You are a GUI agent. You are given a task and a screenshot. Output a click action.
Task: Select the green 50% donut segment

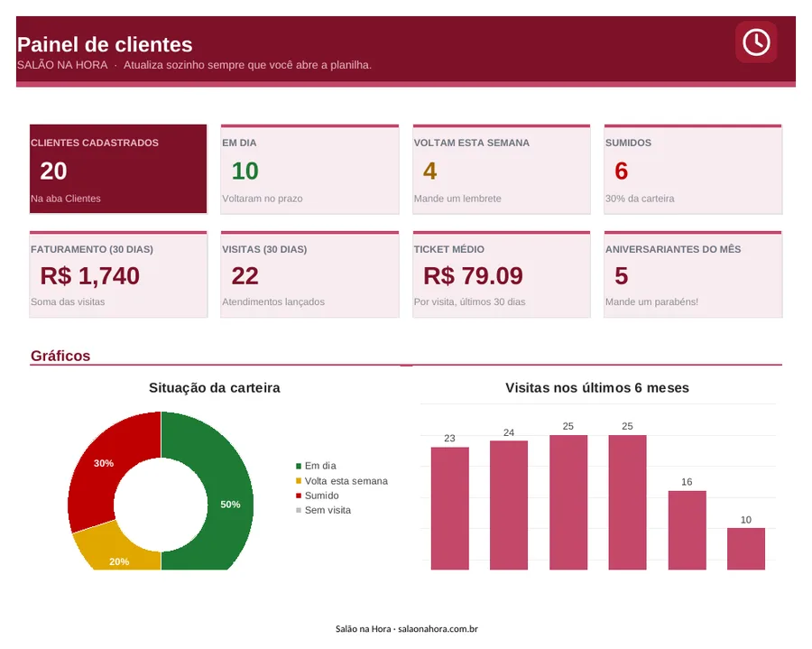230,492
